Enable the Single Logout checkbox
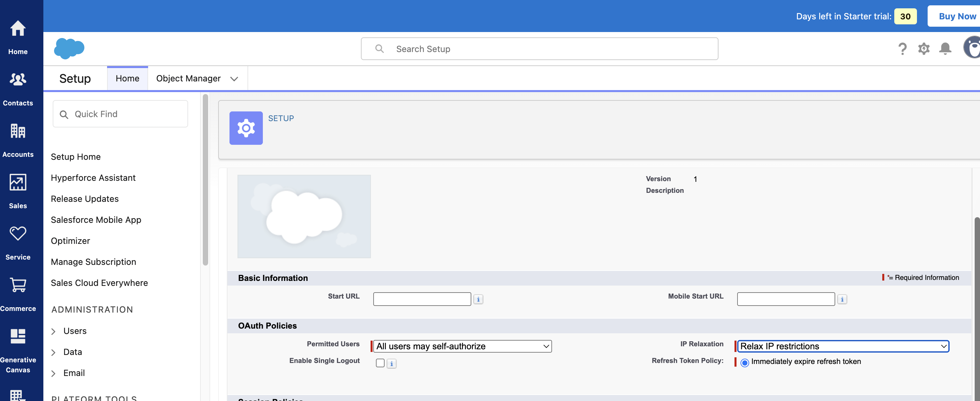Screen dimensions: 980x401 click(x=380, y=363)
